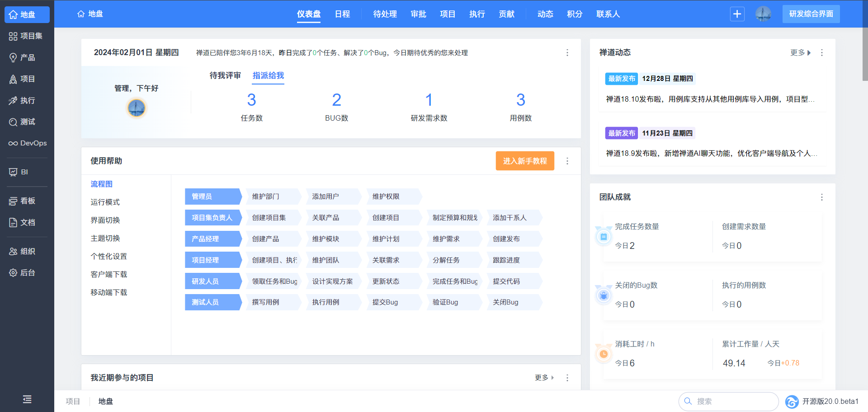Viewport: 868px width, 412px height.
Task: Switch to the 待我评审 tab
Action: (x=225, y=75)
